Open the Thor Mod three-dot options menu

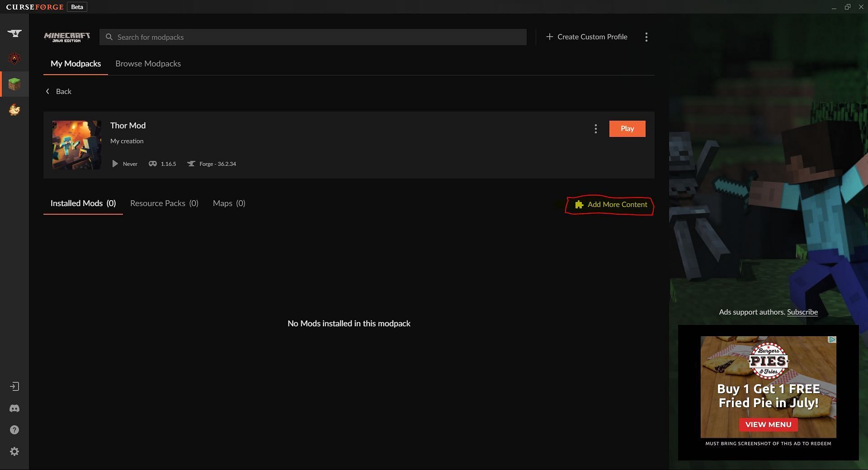point(596,129)
